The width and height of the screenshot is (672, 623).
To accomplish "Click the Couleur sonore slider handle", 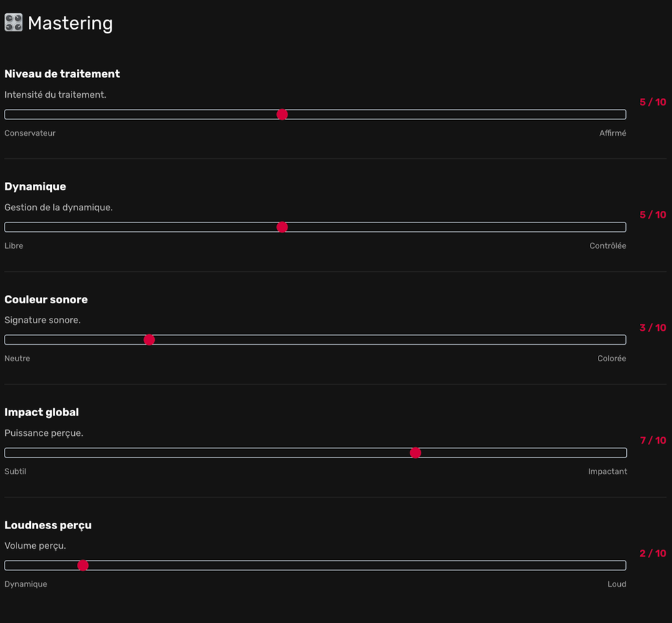I will (149, 339).
